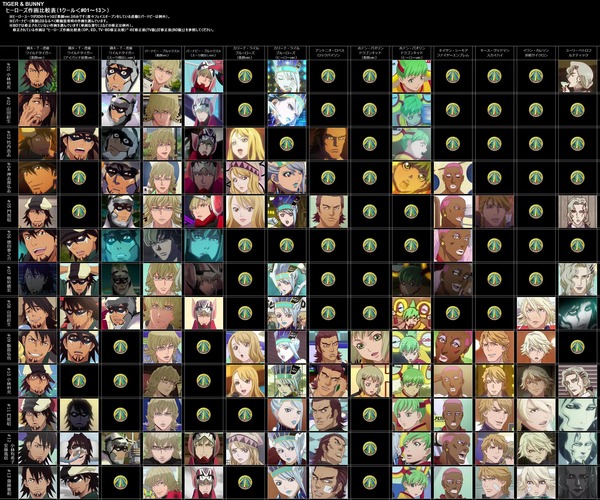This screenshot has height=500, width=600.
Task: Select the Sky High column header
Action: 494,53
